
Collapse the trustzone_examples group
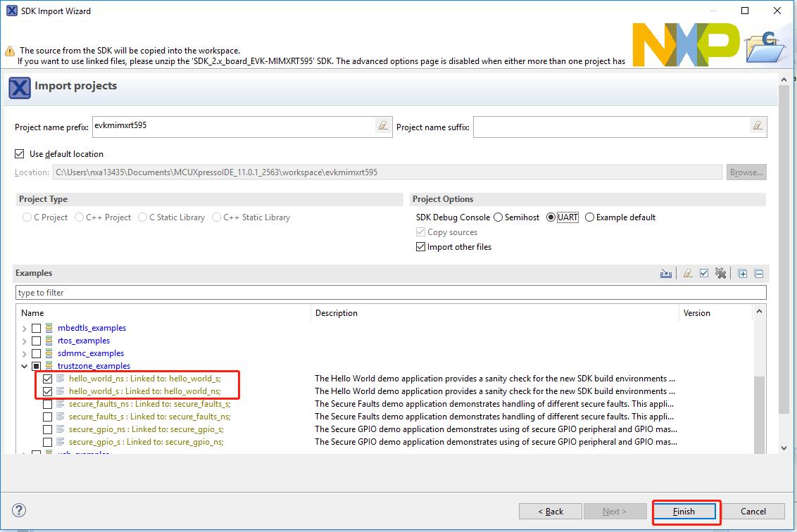pos(25,366)
